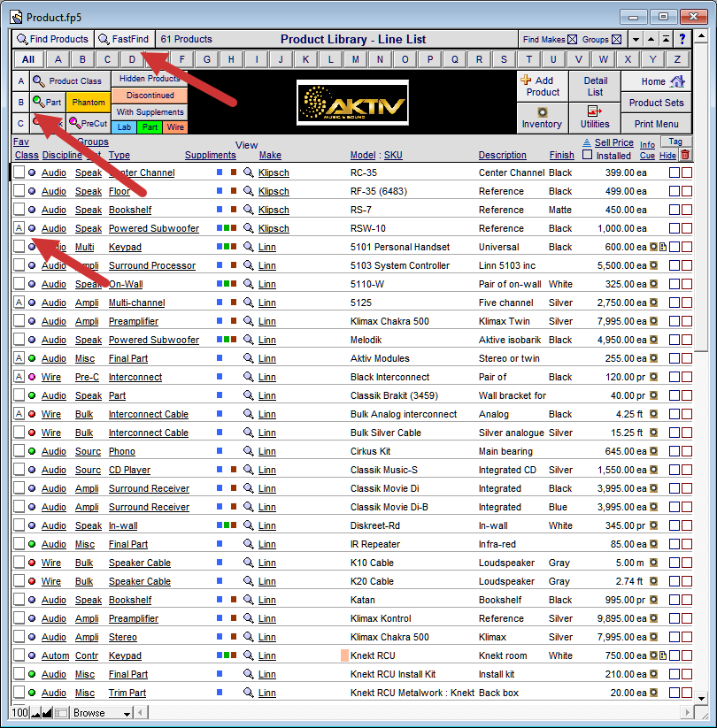
Task: Sort by Description column header
Action: pos(502,155)
